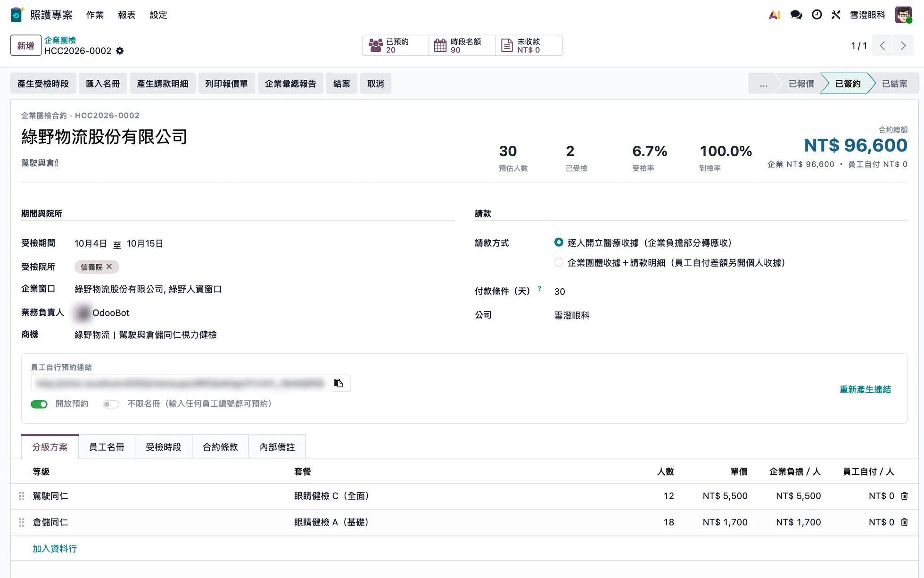Click the gear icon beside HCC2026-0002

(x=120, y=51)
